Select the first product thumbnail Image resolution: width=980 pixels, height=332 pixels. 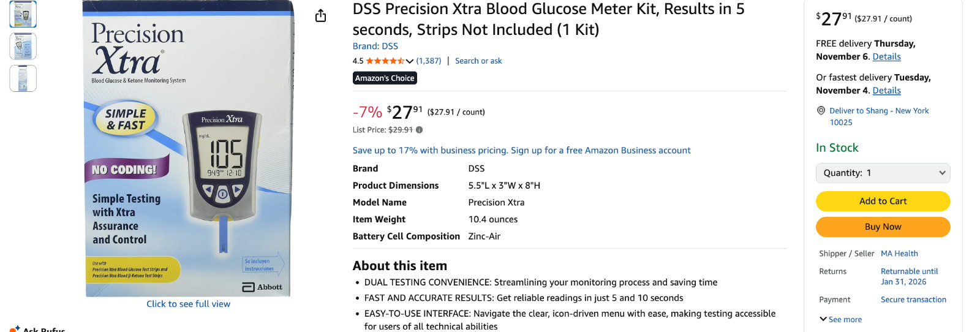coord(23,14)
